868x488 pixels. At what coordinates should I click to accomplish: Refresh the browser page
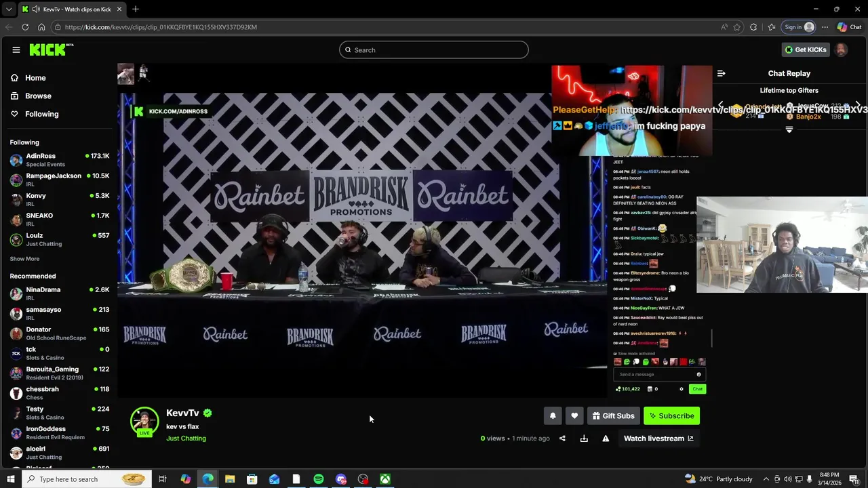pyautogui.click(x=25, y=27)
